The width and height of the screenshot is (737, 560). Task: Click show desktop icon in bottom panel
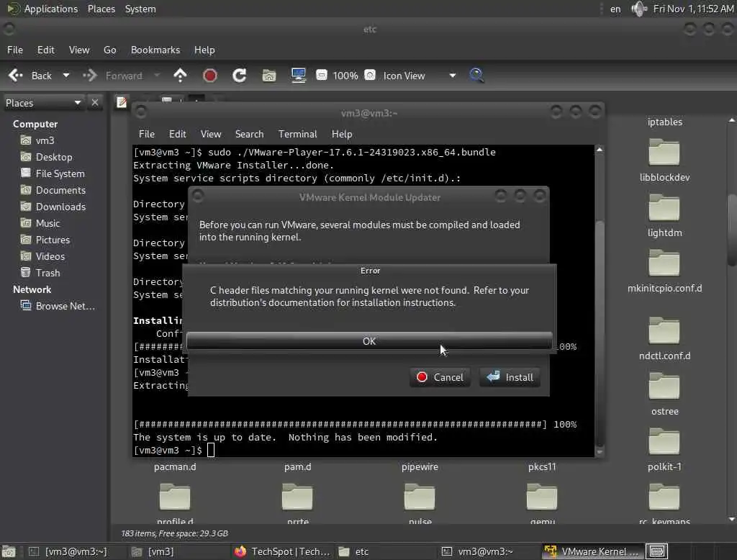(9, 551)
